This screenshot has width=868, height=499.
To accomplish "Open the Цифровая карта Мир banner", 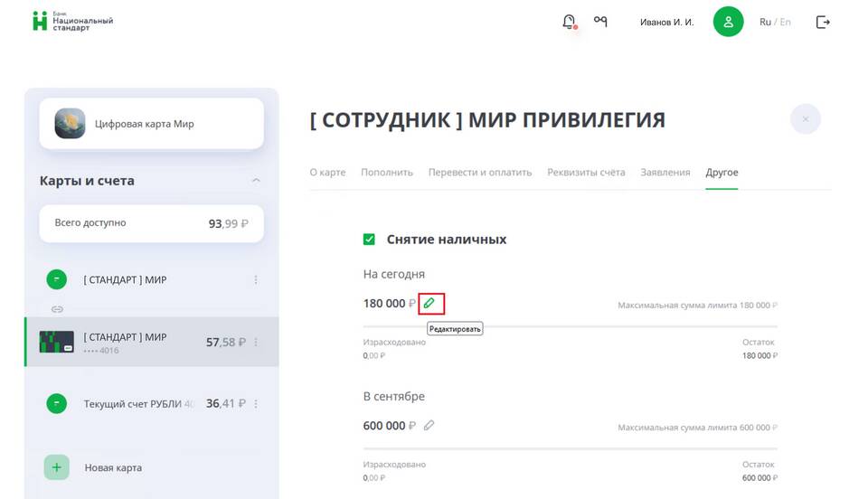I will click(151, 124).
